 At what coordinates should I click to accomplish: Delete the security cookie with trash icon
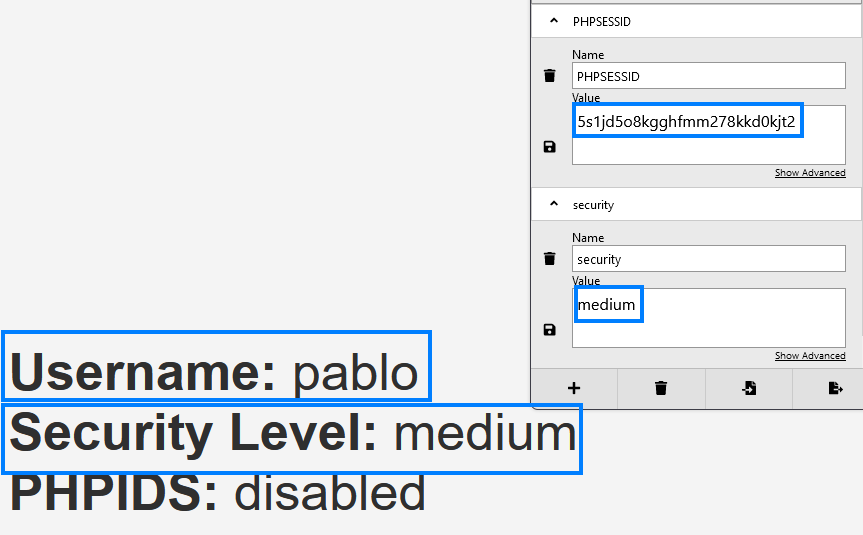549,259
